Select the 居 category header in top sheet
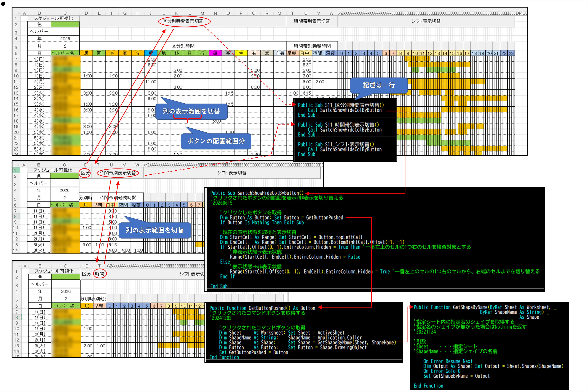Viewport: 588px width, 392px height. (86, 53)
